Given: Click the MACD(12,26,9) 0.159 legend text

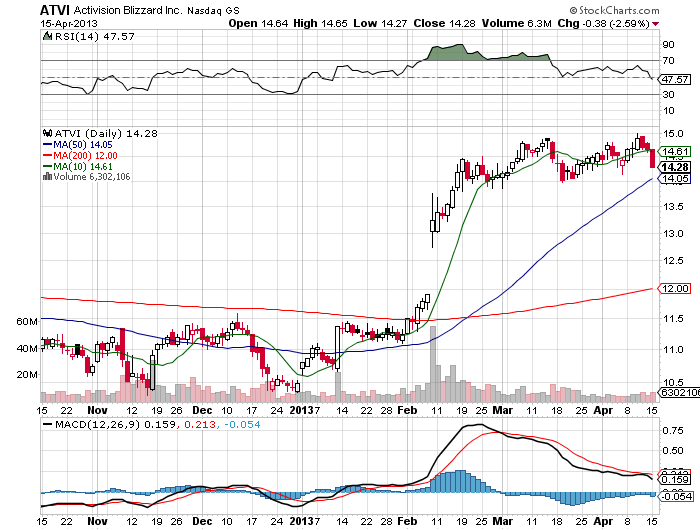Looking at the screenshot, I should pos(115,424).
